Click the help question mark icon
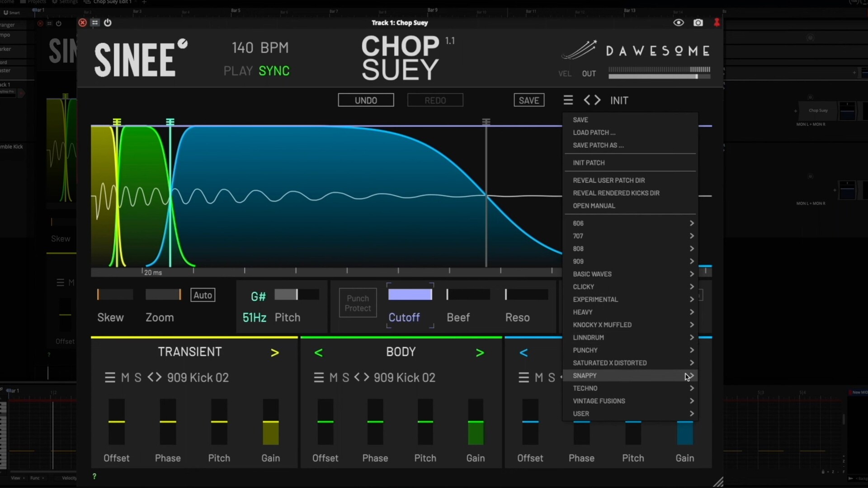Image resolution: width=868 pixels, height=488 pixels. click(x=94, y=476)
